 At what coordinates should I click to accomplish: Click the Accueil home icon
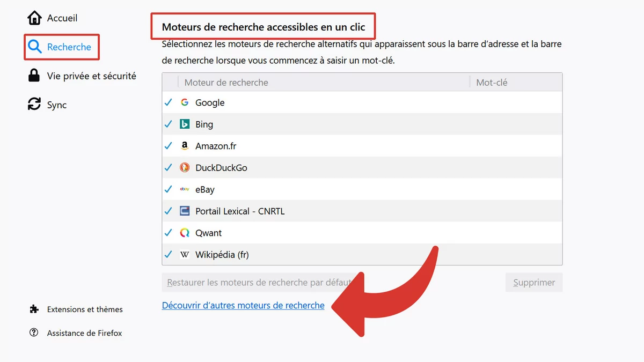pyautogui.click(x=34, y=17)
